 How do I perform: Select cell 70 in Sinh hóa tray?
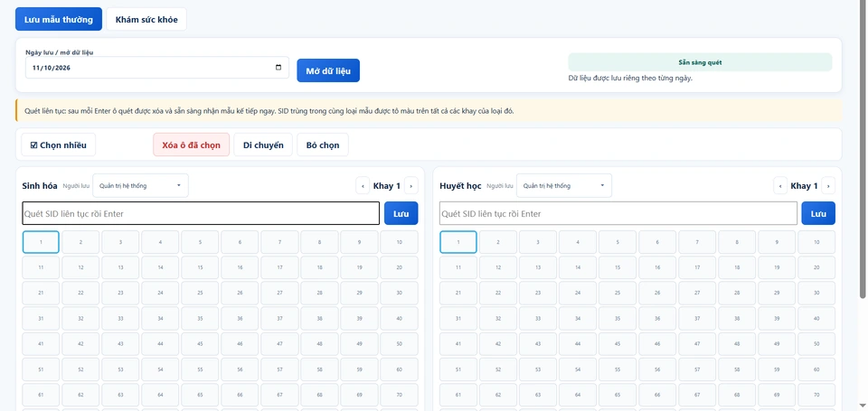[x=399, y=395]
